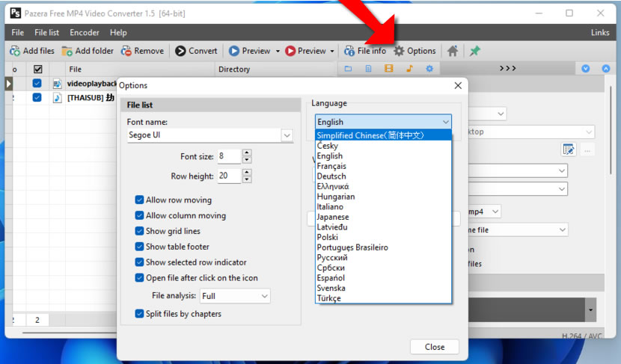Uncheck the videoplayback row checkbox
The width and height of the screenshot is (621, 364).
point(37,84)
